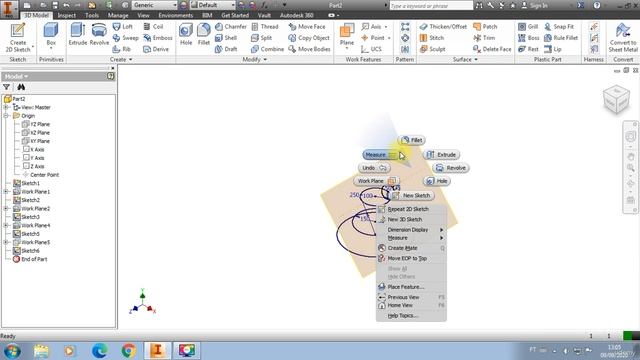This screenshot has width=640, height=360.
Task: Collapse the Origin folder node
Action: pos(6,116)
